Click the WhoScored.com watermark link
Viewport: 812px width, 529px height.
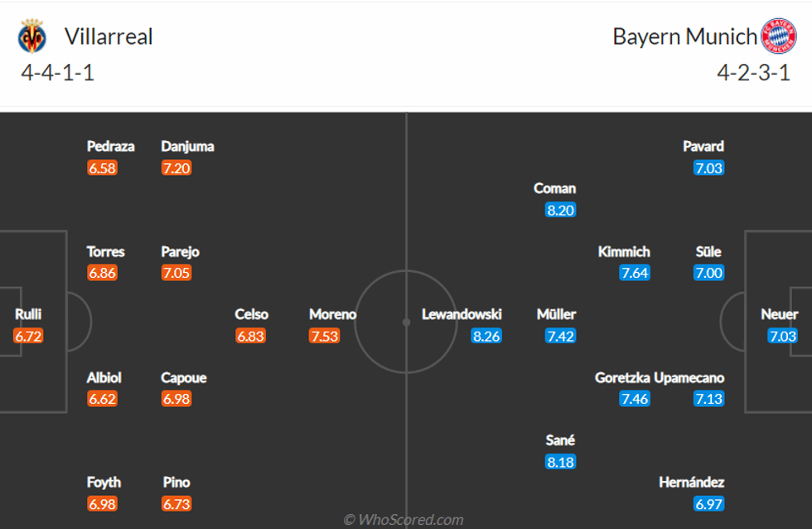coord(404,520)
